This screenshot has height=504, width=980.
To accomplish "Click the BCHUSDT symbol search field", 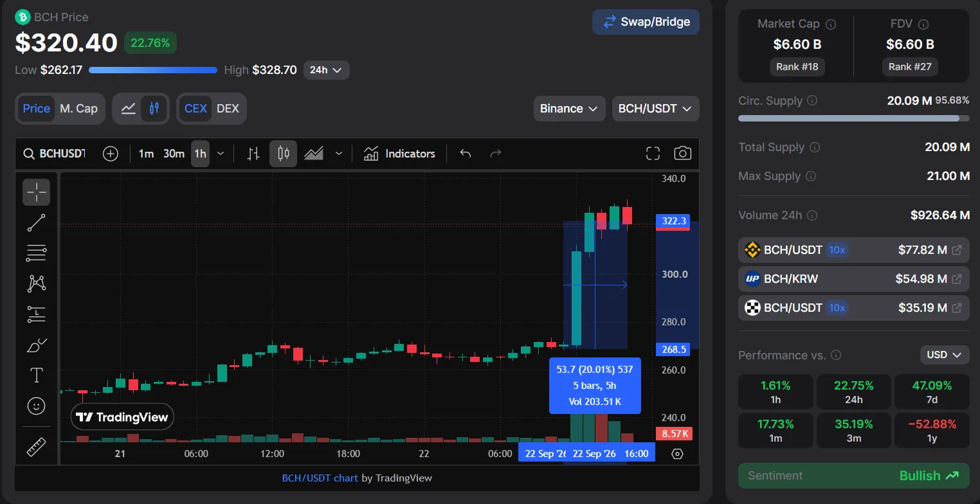I will click(x=55, y=154).
